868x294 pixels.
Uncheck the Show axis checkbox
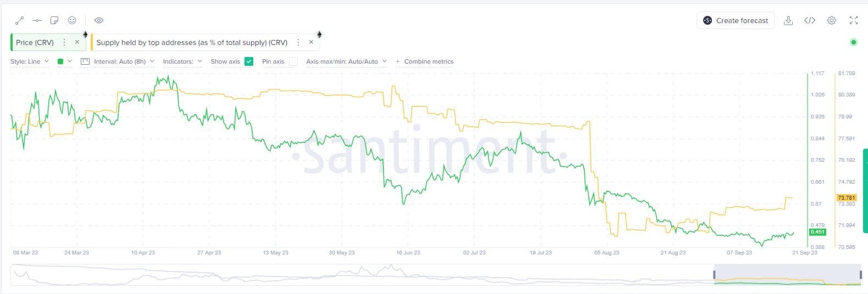249,61
